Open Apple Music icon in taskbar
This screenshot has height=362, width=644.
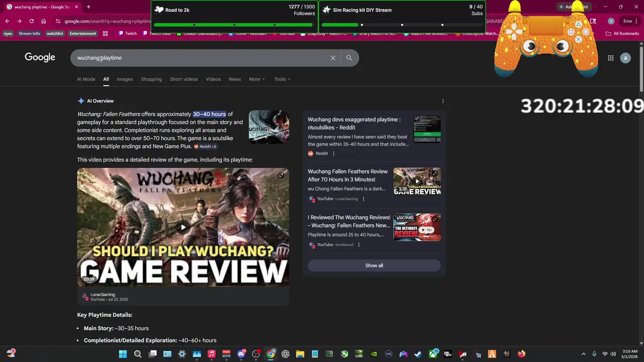[211, 354]
